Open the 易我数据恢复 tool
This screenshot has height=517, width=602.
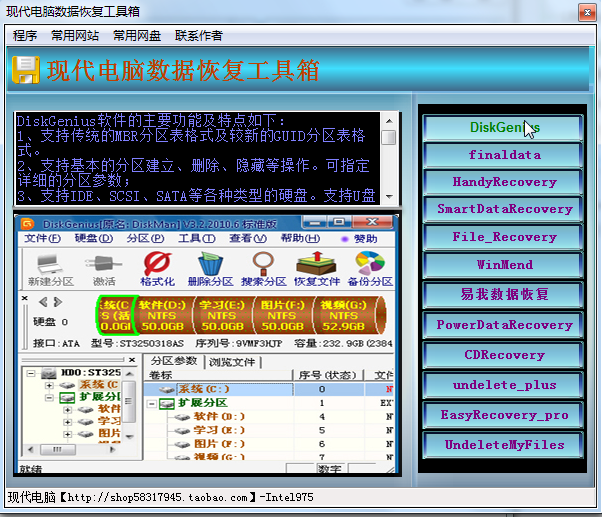[x=503, y=294]
